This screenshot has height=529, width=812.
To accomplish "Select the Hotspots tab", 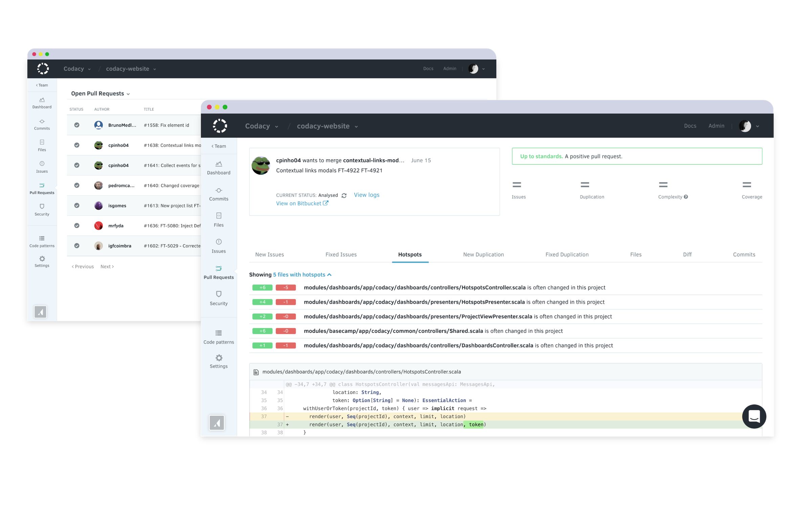I will (410, 254).
